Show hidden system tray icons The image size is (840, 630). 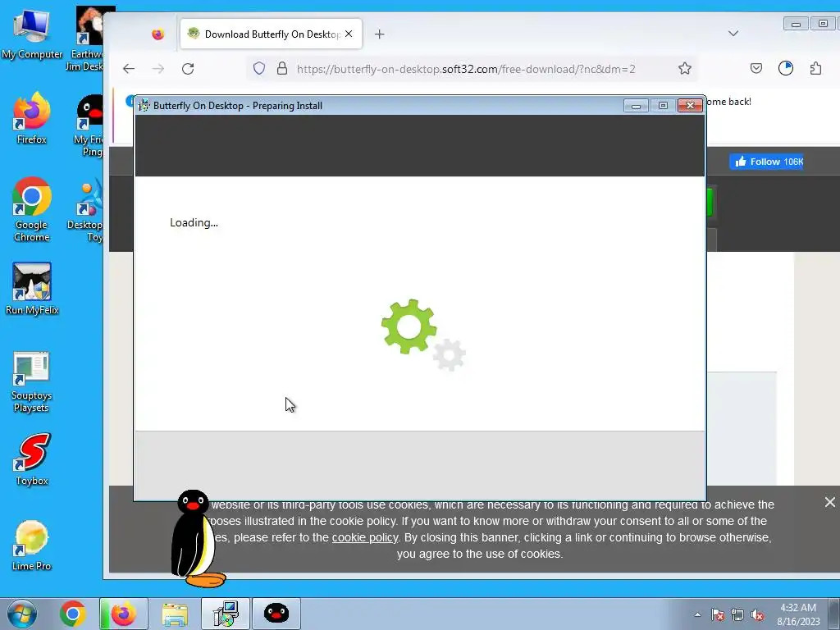[697, 614]
